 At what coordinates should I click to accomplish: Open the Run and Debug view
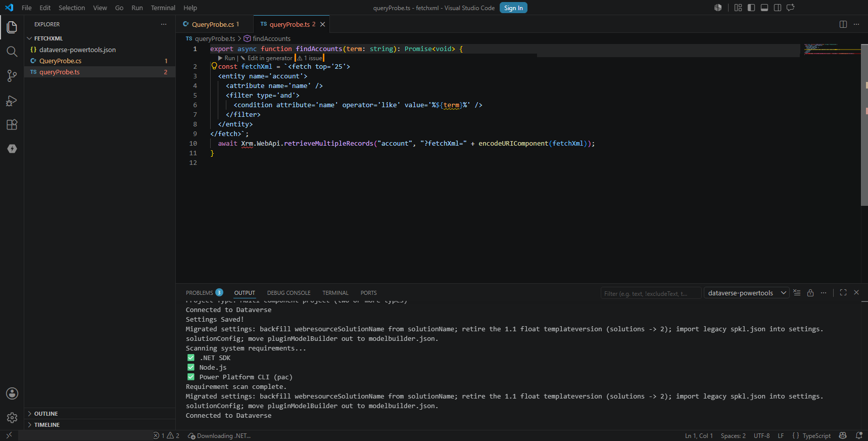pyautogui.click(x=12, y=101)
